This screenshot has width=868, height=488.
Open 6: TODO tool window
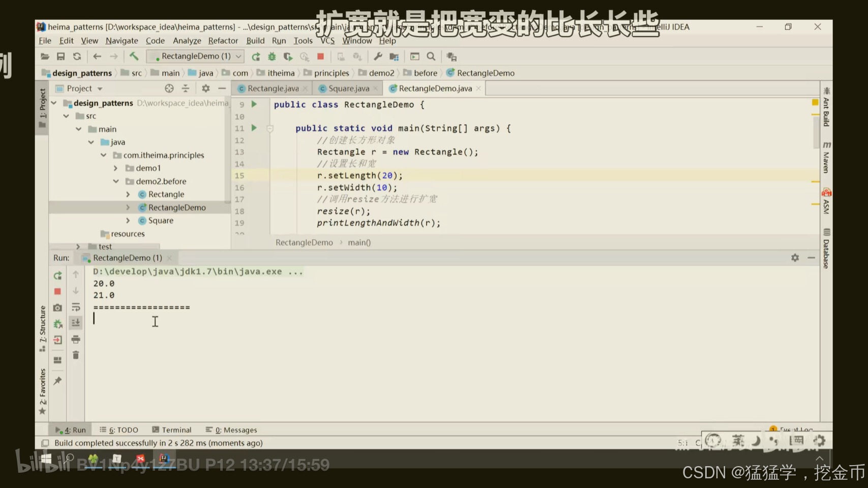119,430
